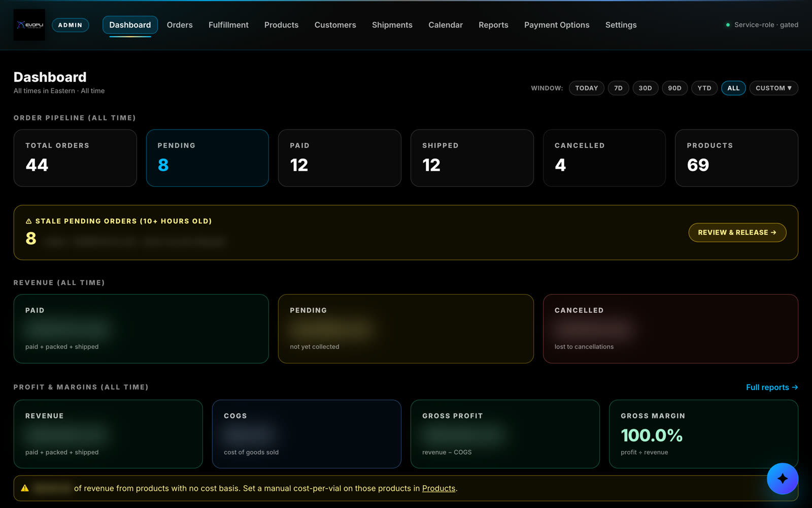Open the Calendar tab
The height and width of the screenshot is (508, 812).
446,25
